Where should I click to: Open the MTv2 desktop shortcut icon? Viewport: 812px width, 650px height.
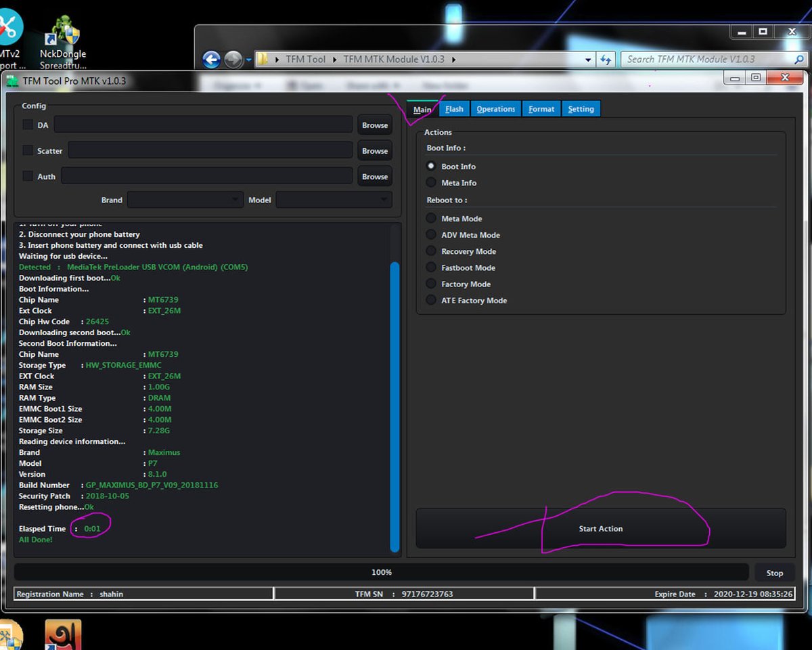(x=10, y=39)
